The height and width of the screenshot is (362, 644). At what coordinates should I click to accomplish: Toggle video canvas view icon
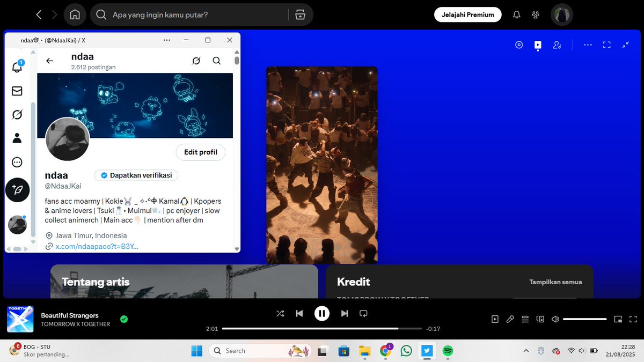(538, 45)
